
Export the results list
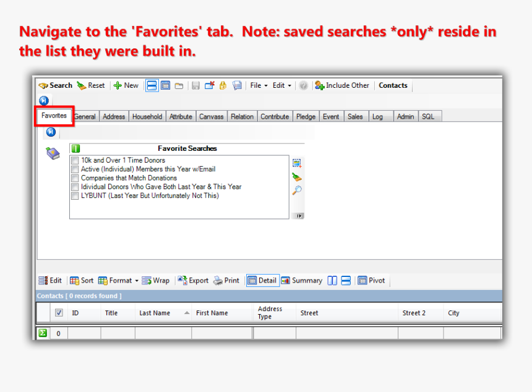[193, 281]
